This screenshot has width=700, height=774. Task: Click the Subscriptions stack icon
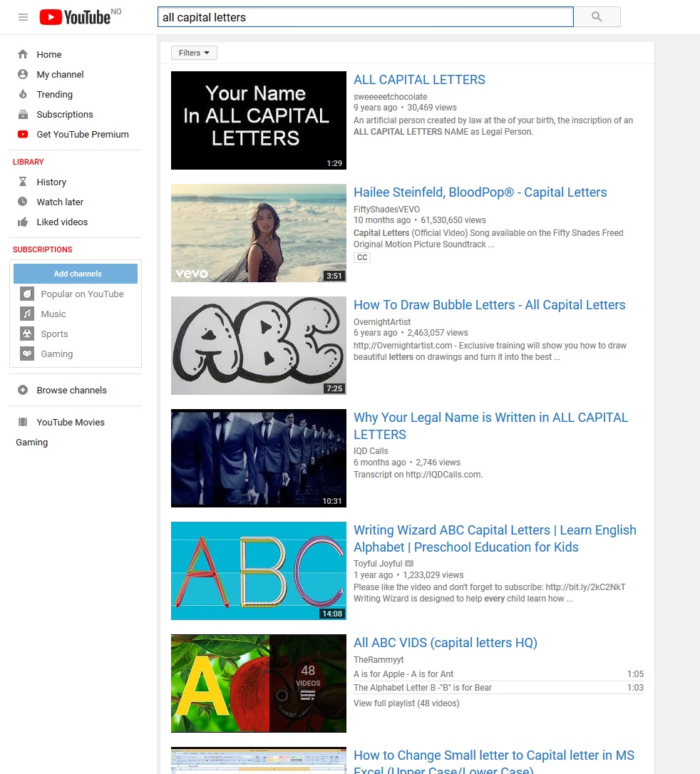pyautogui.click(x=23, y=115)
